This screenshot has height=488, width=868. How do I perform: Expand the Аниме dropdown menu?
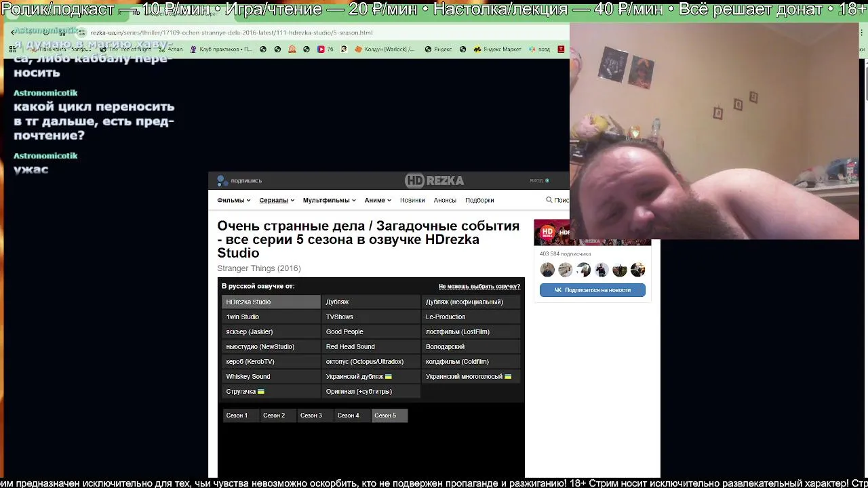pyautogui.click(x=378, y=200)
